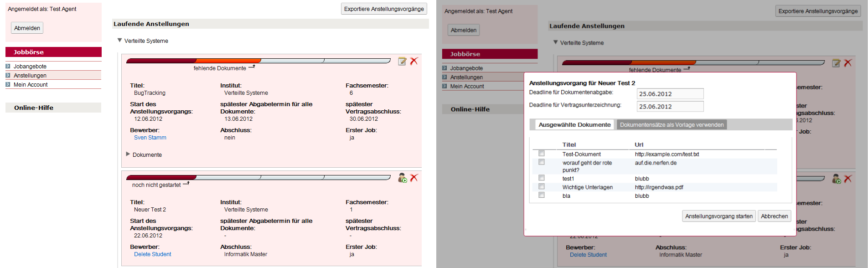Collapse dimmed Verteilte Systeme group behind the dialog

click(556, 42)
